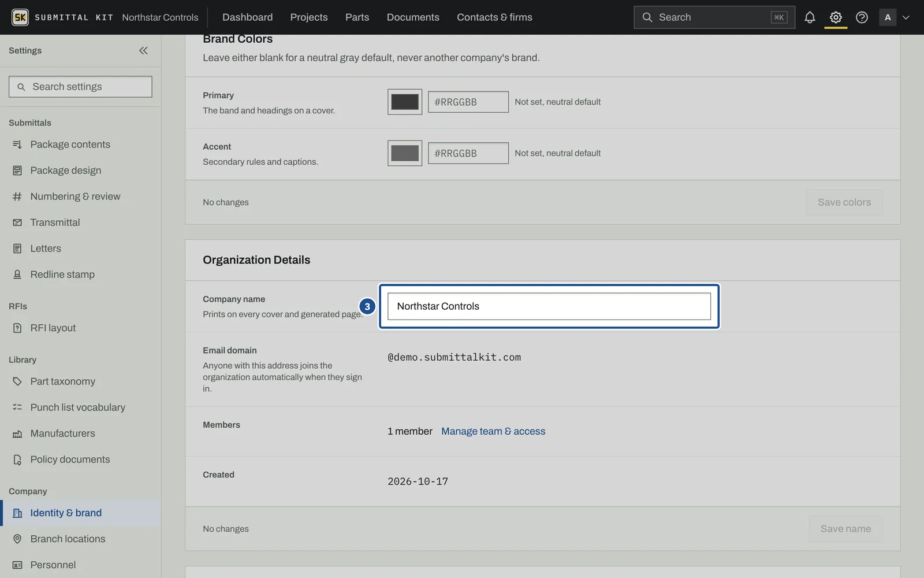Click the Identity & brand building icon
This screenshot has height=578, width=924.
click(17, 513)
